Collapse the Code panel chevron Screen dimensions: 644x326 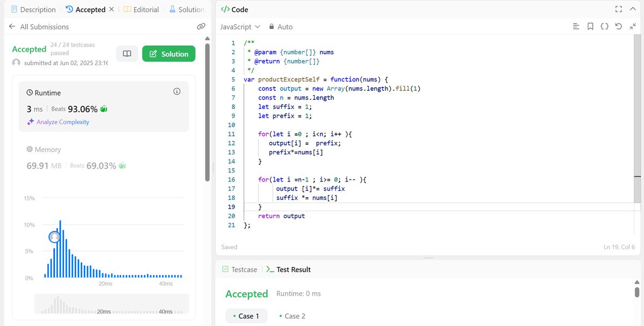(632, 9)
